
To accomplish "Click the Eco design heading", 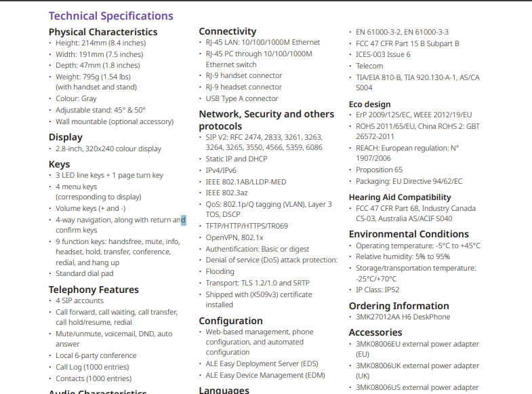I will tap(369, 104).
